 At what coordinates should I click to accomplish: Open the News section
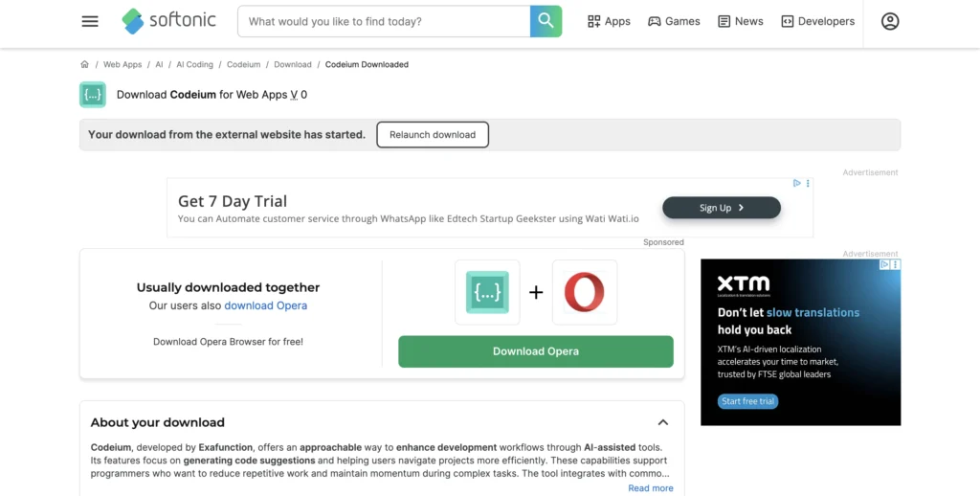[740, 21]
